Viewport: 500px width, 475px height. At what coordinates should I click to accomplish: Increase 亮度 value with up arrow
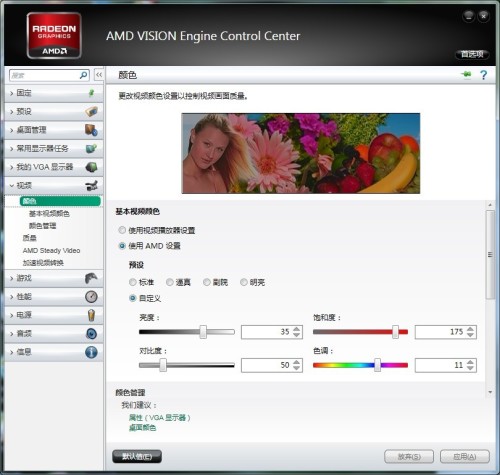pos(297,329)
